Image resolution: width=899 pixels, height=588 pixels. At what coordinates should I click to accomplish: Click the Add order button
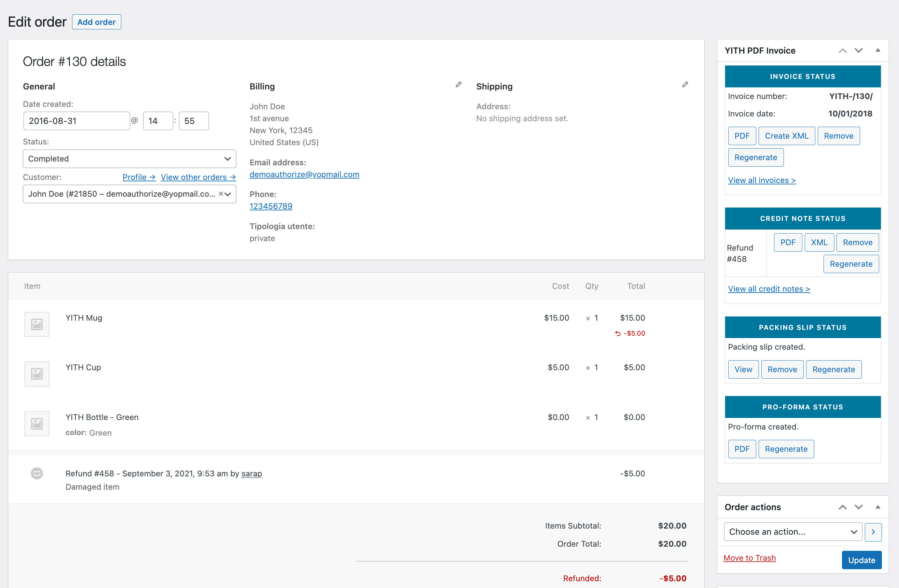coord(96,22)
